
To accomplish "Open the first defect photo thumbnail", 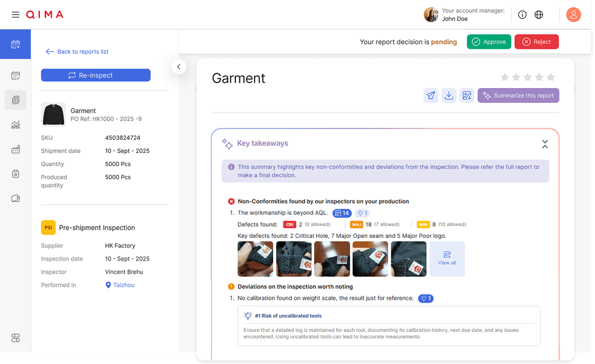I will click(x=255, y=259).
